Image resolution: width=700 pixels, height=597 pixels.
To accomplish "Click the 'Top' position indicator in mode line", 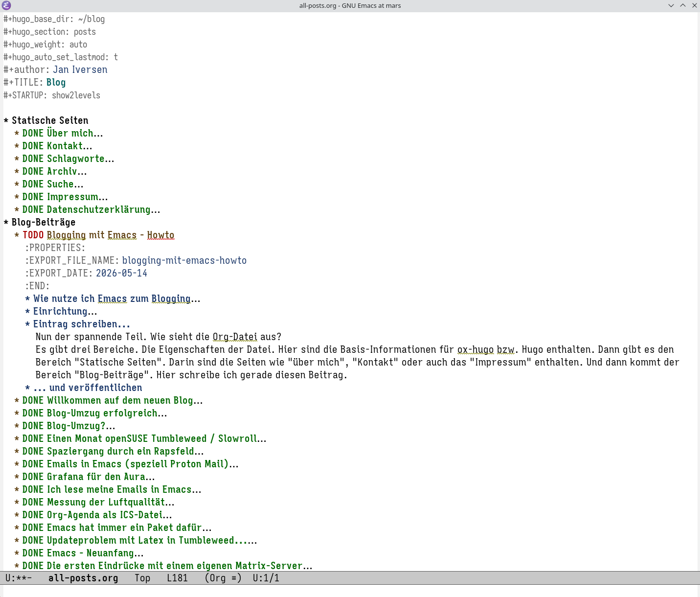I will coord(142,578).
